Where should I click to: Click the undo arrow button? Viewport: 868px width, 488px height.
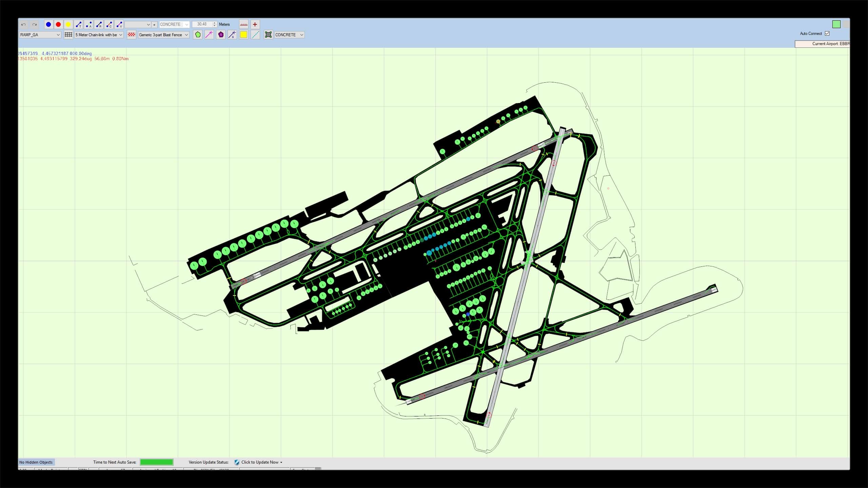click(23, 24)
